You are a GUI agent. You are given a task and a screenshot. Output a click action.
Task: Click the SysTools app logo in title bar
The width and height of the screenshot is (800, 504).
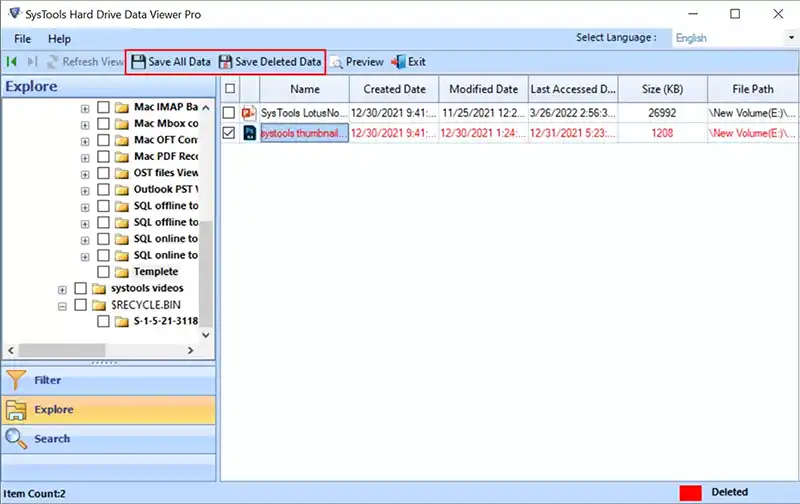click(x=15, y=13)
